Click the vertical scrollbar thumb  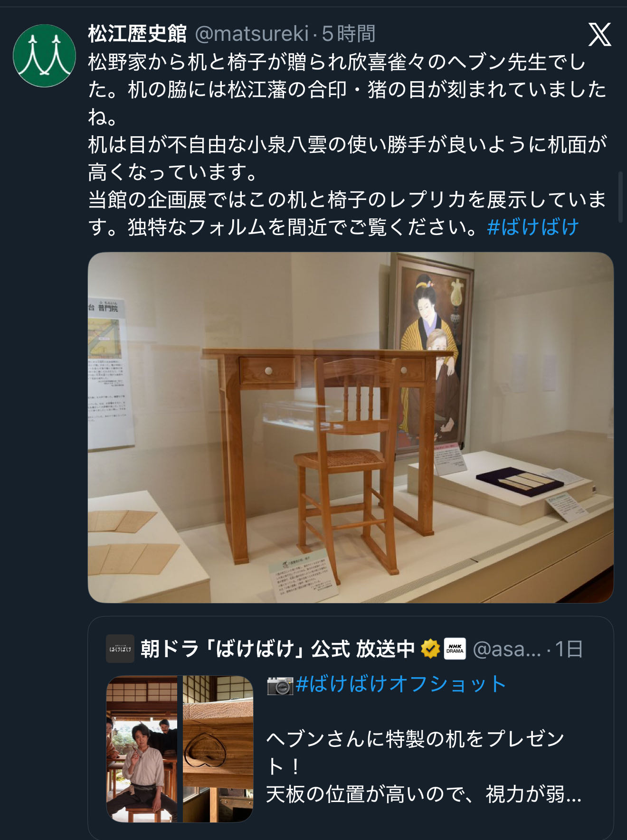pos(620,198)
